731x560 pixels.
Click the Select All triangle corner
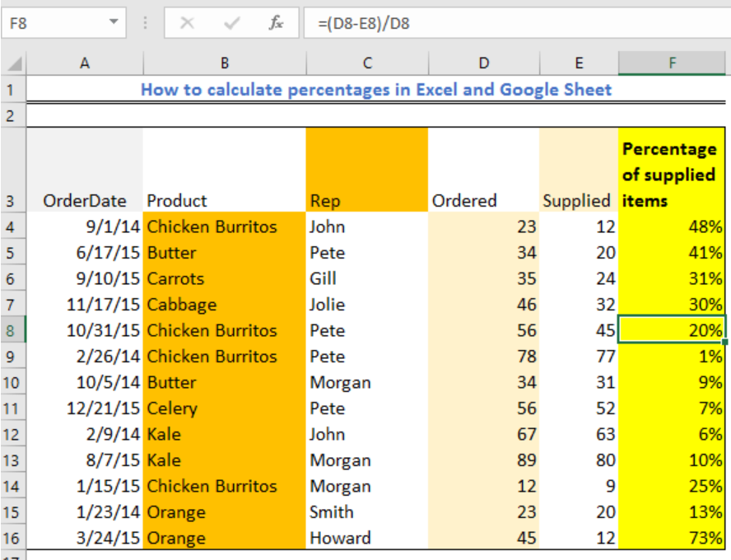[x=15, y=63]
